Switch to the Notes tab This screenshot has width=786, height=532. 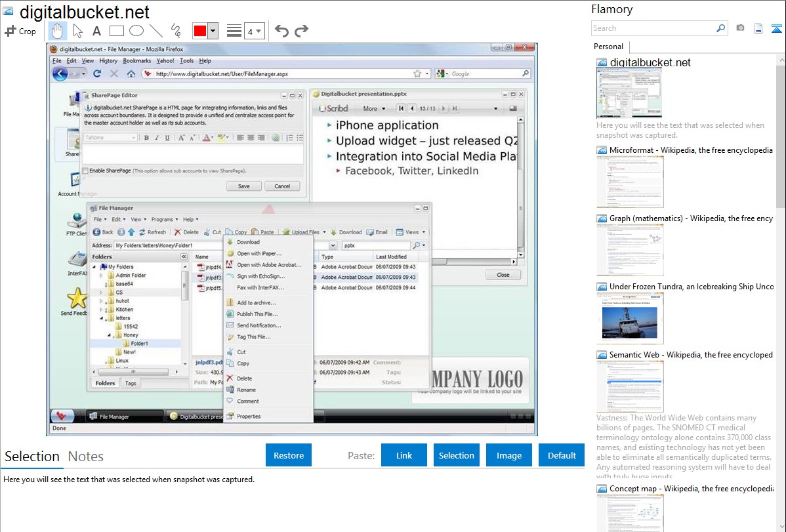pyautogui.click(x=86, y=457)
